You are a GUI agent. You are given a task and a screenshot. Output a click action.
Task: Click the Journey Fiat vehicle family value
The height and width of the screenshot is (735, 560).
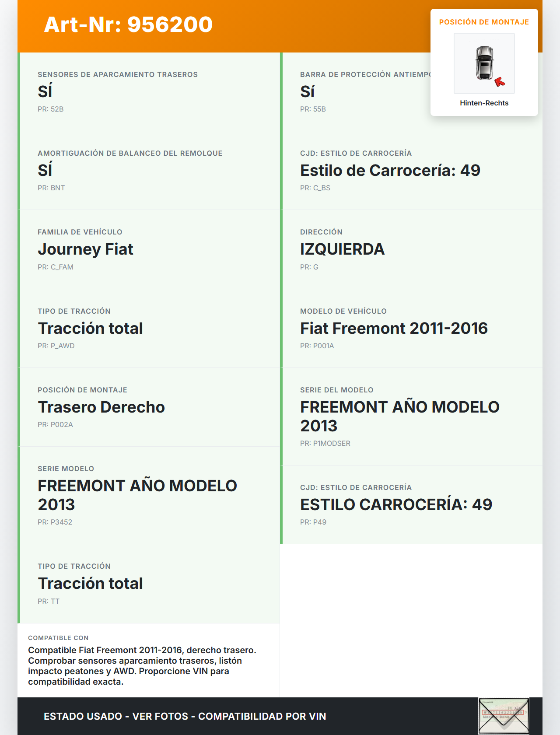[x=85, y=249]
